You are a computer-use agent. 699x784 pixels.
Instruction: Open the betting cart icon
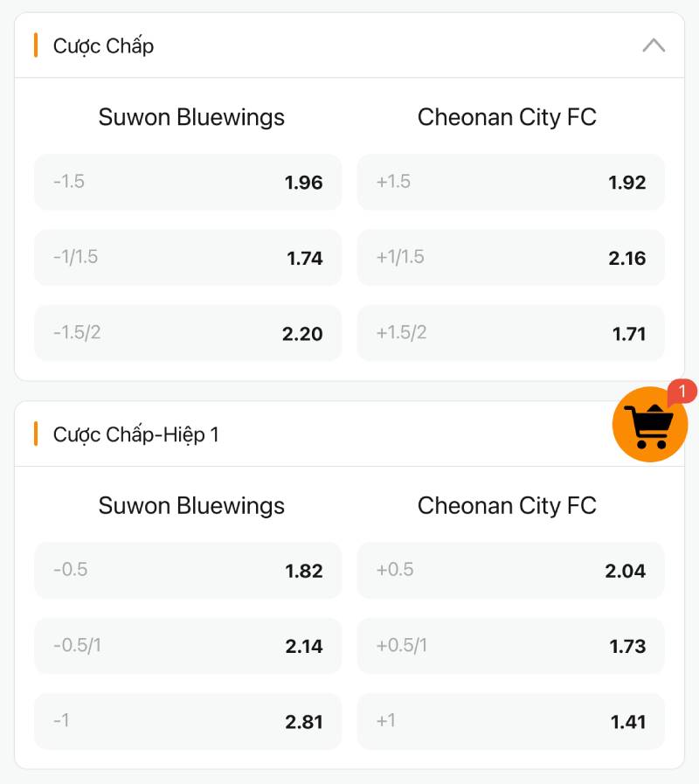(x=649, y=426)
